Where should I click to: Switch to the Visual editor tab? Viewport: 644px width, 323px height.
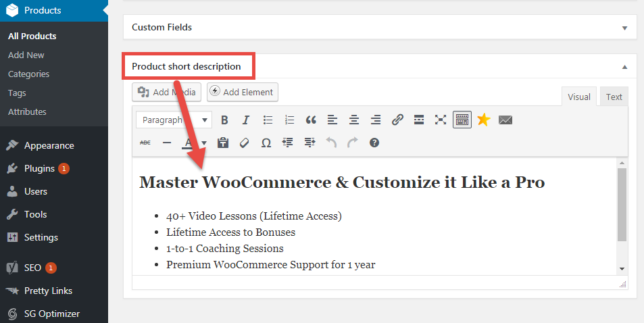(578, 97)
